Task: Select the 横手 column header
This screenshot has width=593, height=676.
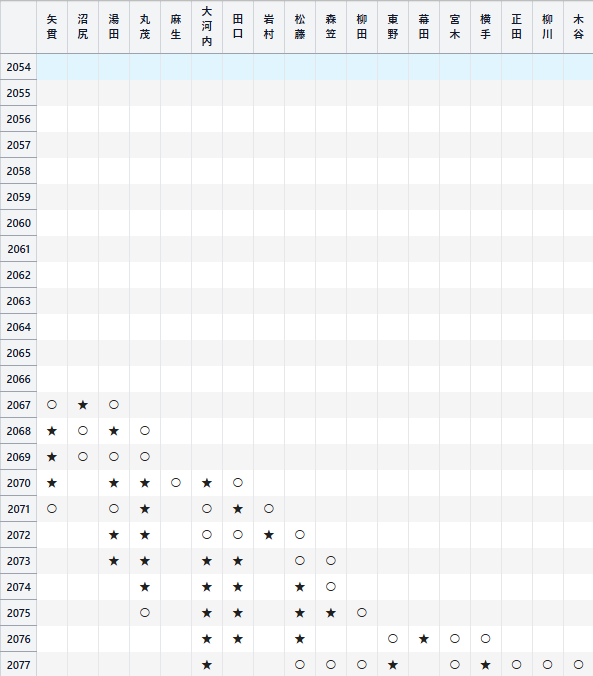Action: (486, 27)
